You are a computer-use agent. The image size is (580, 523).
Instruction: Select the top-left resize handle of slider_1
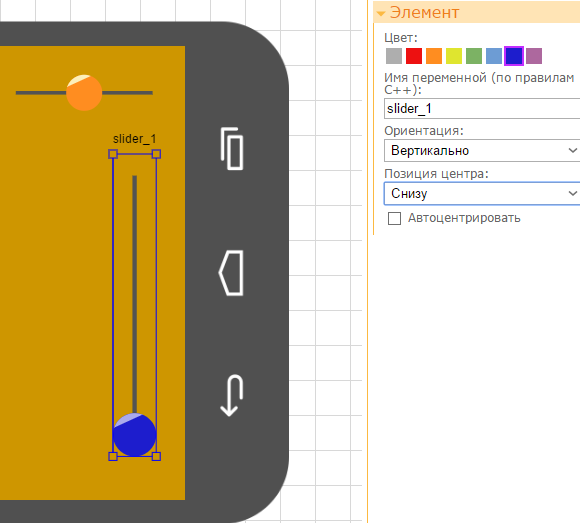(x=113, y=154)
